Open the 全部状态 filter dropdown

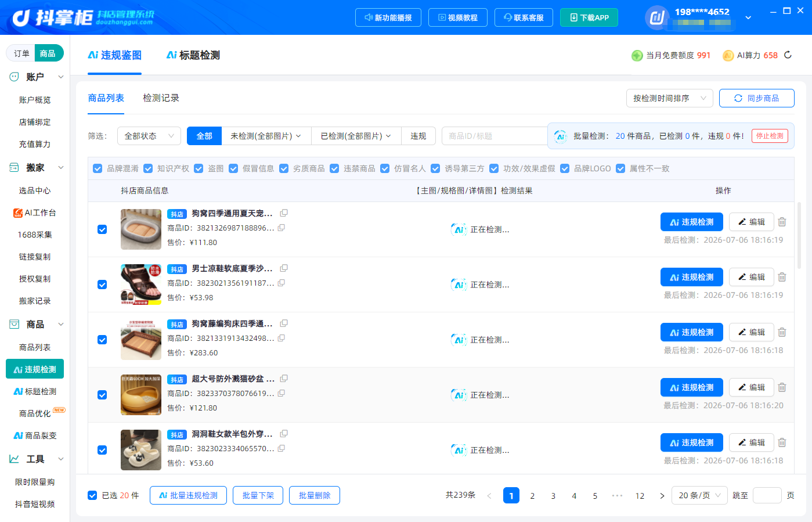point(149,136)
